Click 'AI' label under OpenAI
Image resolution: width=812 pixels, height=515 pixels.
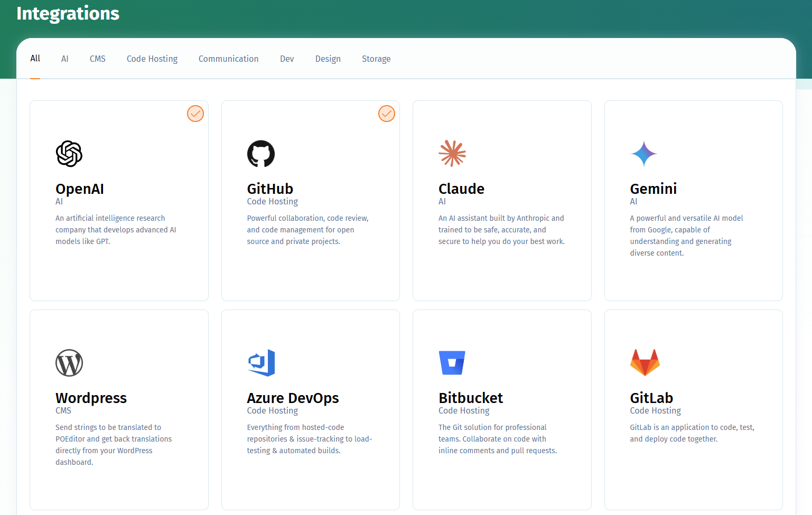tap(59, 201)
